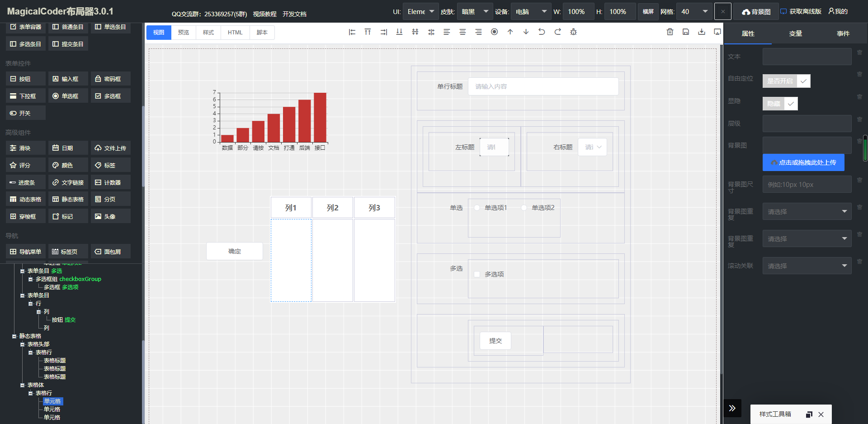
Task: Select the 开关 switch component
Action: [x=25, y=113]
